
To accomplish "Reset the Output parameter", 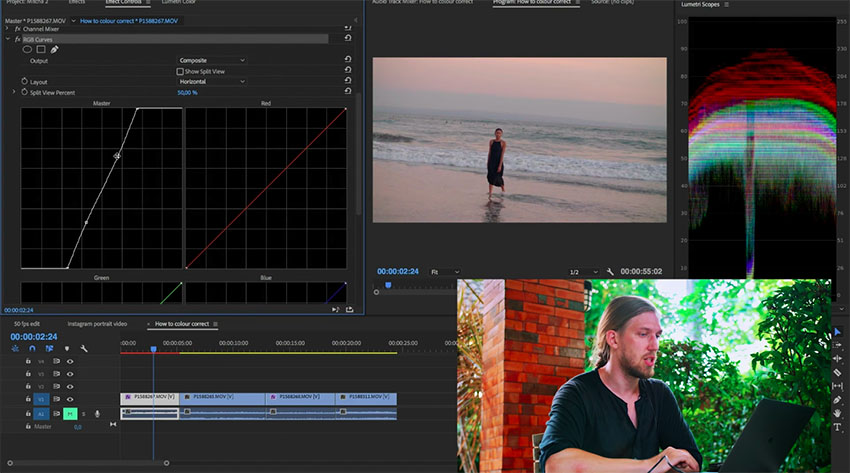I will point(348,59).
